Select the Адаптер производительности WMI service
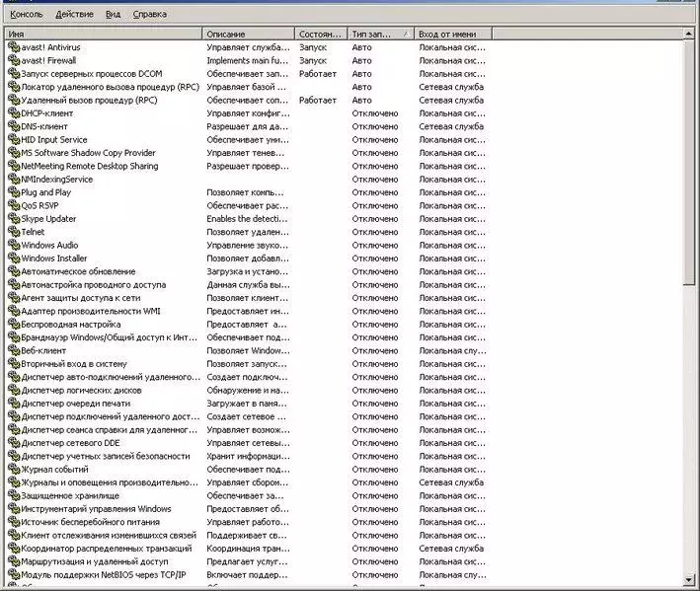The height and width of the screenshot is (591, 700). pyautogui.click(x=91, y=311)
